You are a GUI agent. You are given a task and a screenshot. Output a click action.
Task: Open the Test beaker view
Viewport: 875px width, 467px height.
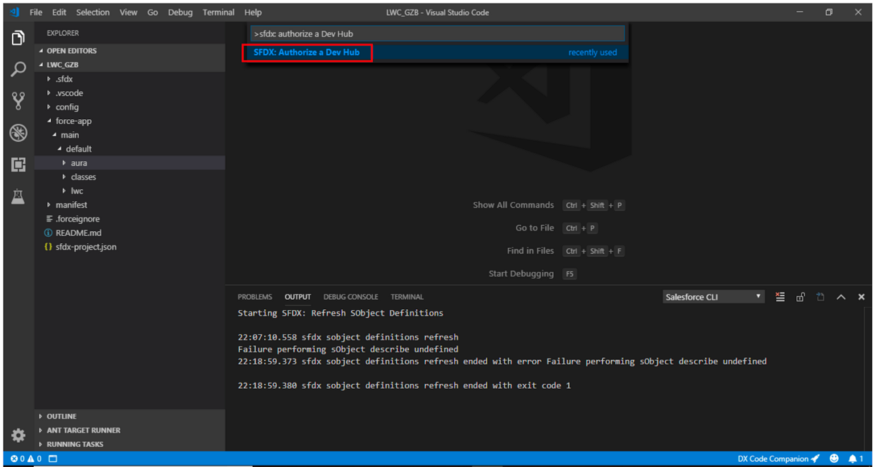[x=18, y=196]
